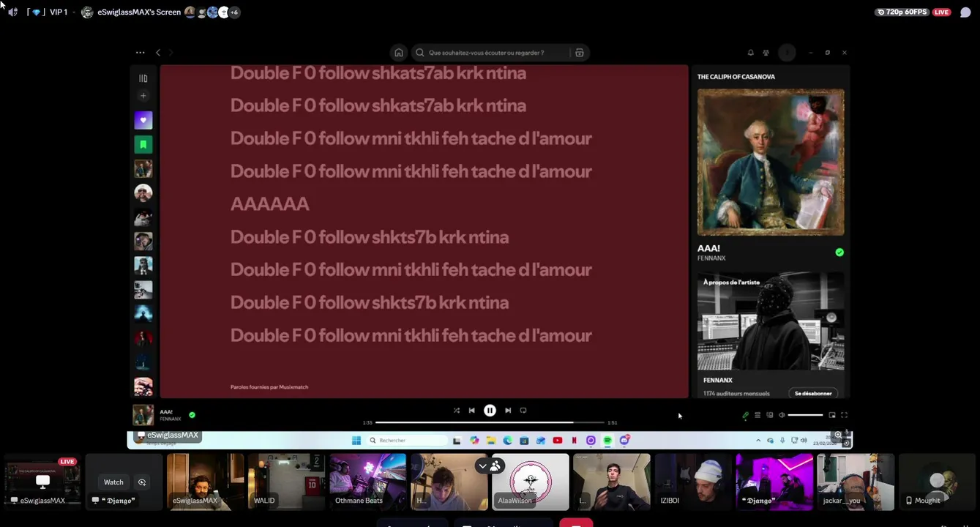This screenshot has height=527, width=980.
Task: Click the Watch button on the Django stream tile
Action: 113,482
